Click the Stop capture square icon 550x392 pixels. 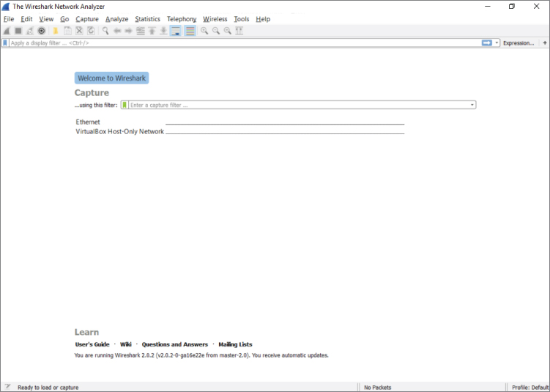(18, 31)
